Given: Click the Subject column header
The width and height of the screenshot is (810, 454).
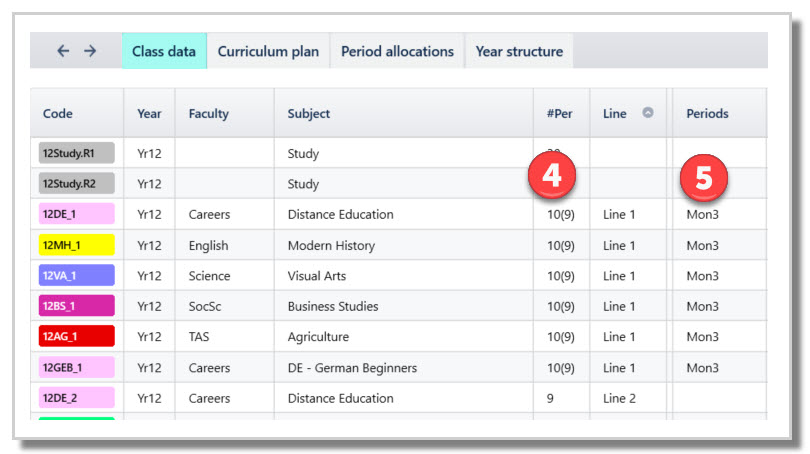Looking at the screenshot, I should tap(309, 114).
